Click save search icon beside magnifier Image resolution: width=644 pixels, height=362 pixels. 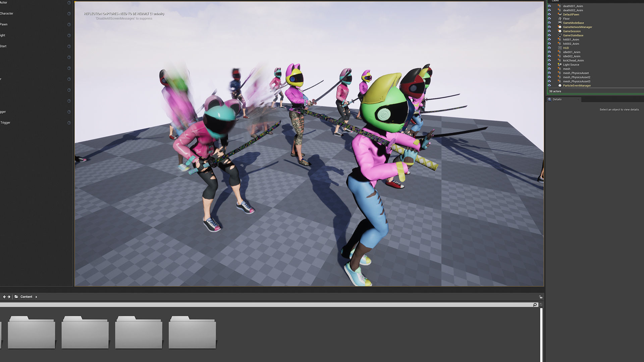pos(541,305)
